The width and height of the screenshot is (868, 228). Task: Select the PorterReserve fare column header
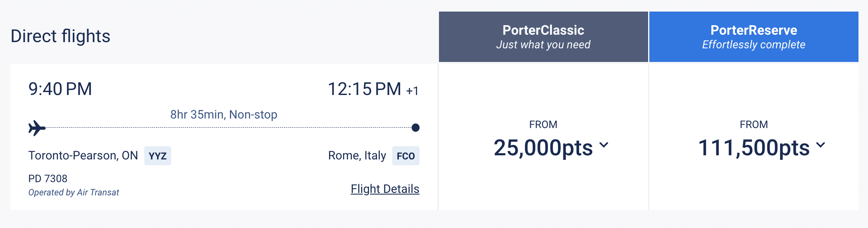tap(754, 37)
